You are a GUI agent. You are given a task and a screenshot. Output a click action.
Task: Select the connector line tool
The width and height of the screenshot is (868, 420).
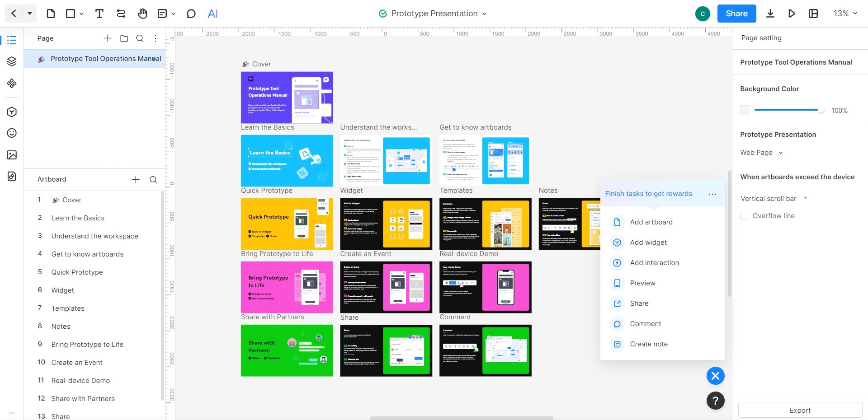click(121, 14)
